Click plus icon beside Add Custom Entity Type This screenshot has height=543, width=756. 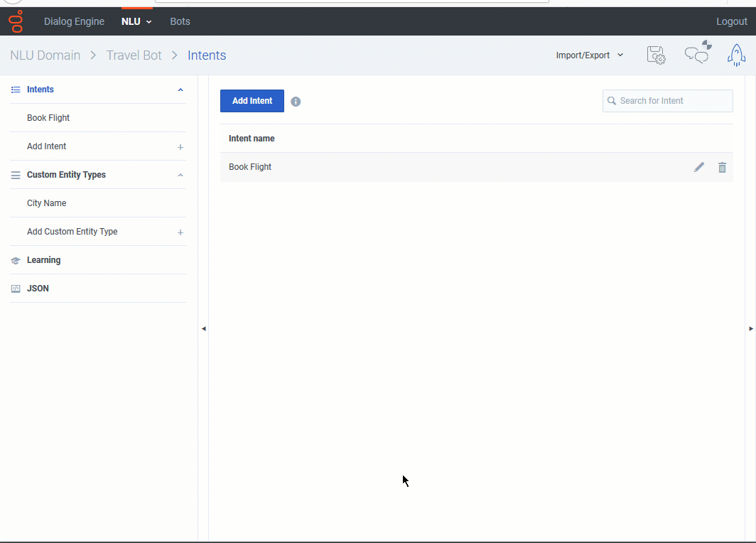180,232
